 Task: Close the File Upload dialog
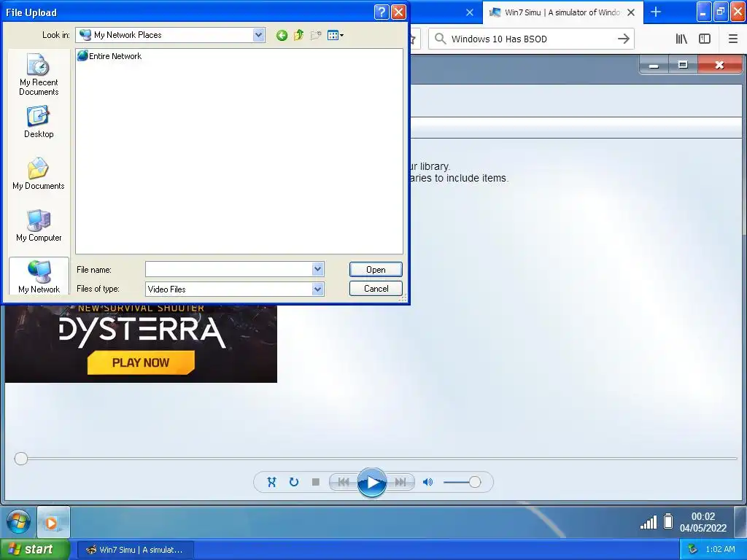(398, 12)
